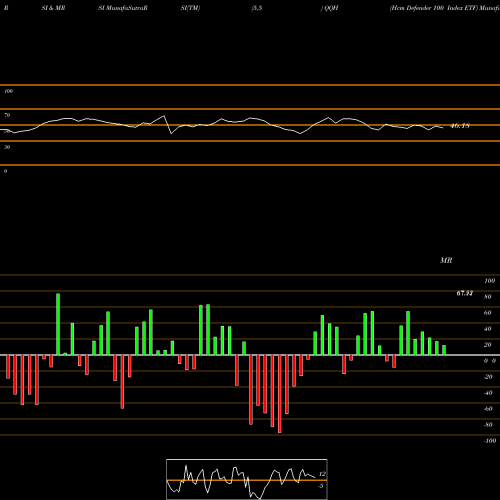Select the MR axis label 20
Image resolution: width=500 pixels, height=500 pixels.
click(488, 345)
